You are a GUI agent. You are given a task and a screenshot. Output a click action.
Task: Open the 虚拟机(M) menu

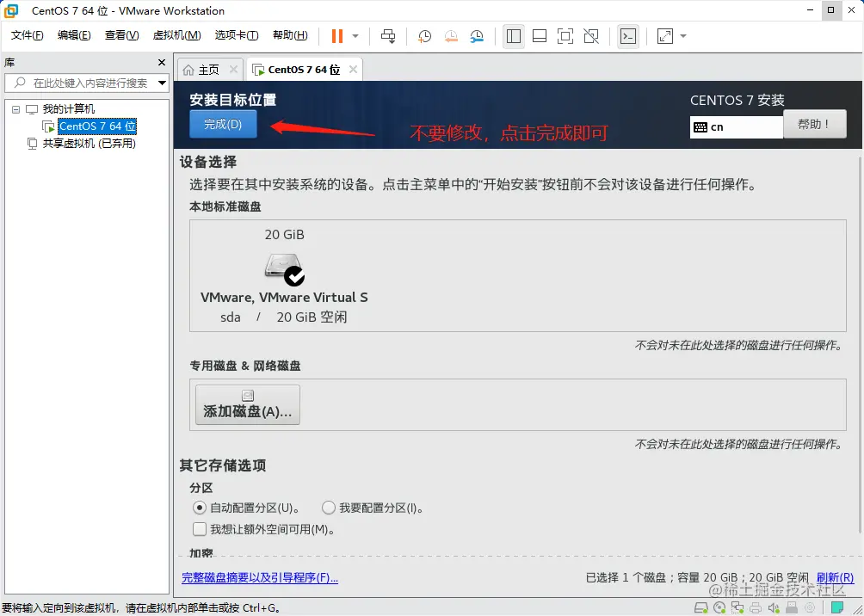[x=177, y=35]
